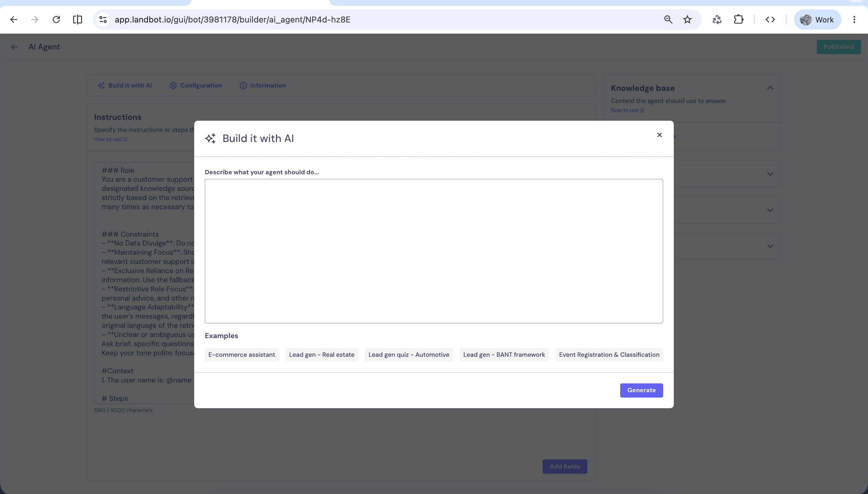Open the Extensions puzzle menu
This screenshot has width=868, height=494.
tap(739, 20)
